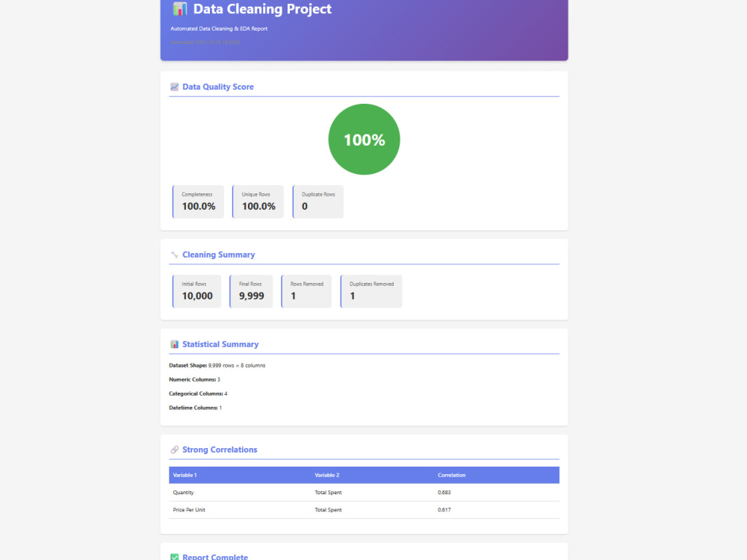Image resolution: width=747 pixels, height=560 pixels.
Task: Click the Rows Removed 1 card
Action: coord(306,291)
